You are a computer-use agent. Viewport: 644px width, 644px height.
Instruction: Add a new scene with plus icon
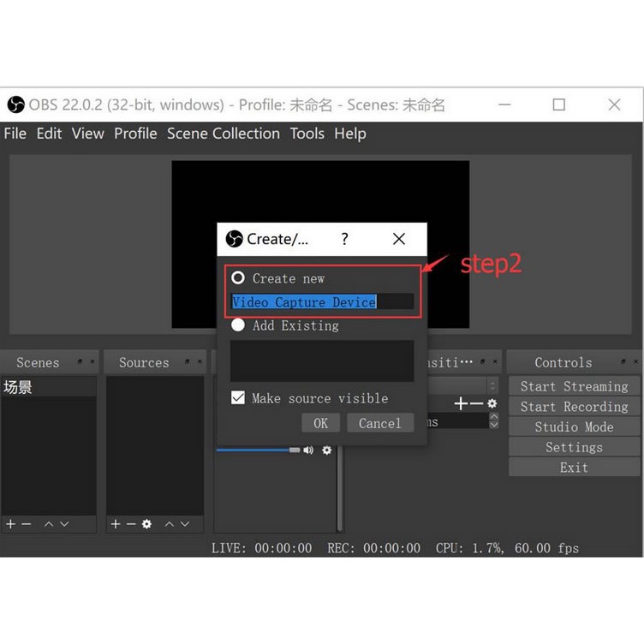tap(10, 524)
